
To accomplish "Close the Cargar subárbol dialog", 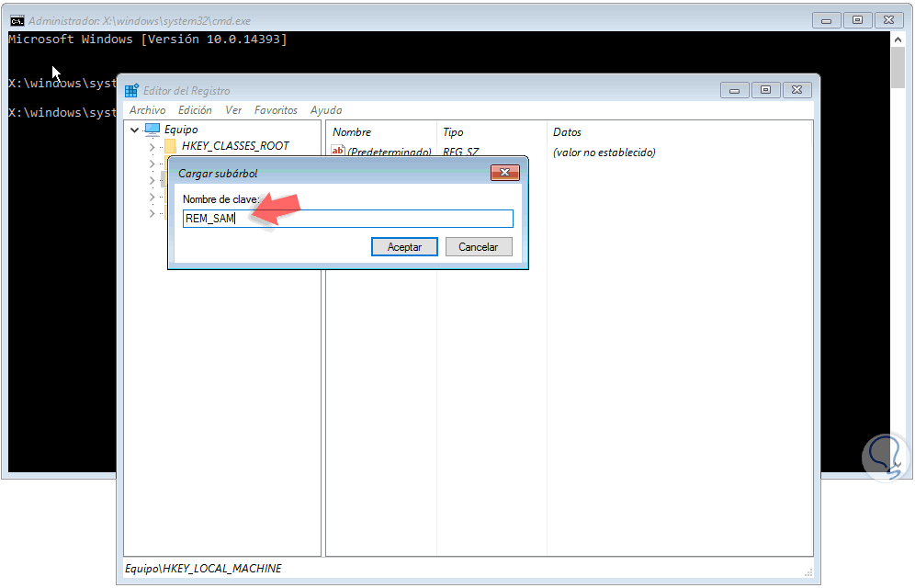I will pos(504,172).
